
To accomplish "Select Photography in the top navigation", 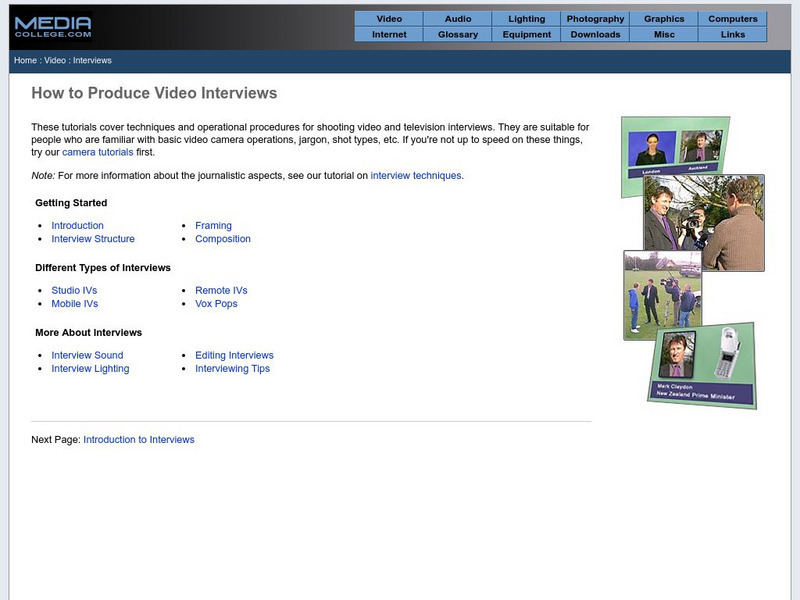I will coord(595,19).
